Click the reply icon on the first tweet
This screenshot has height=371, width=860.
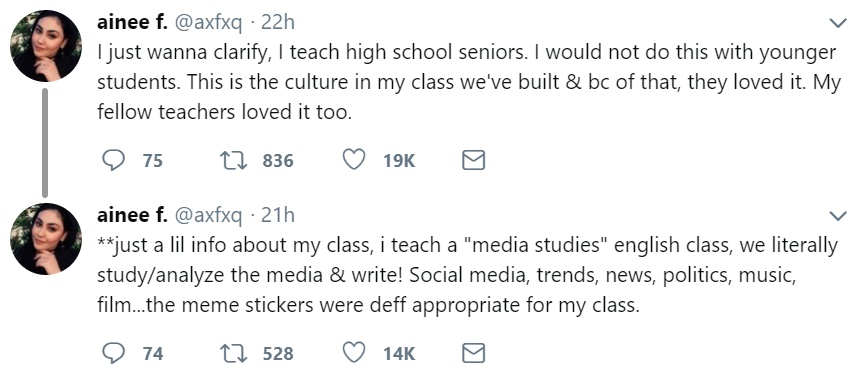click(114, 160)
